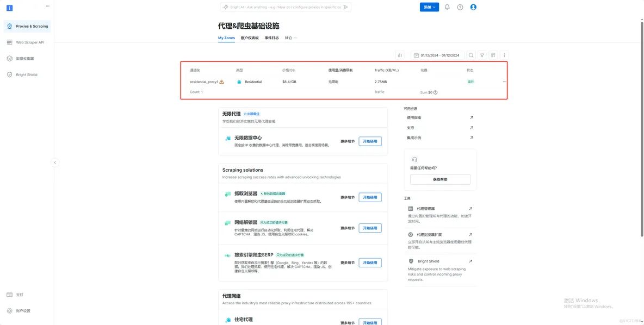Click the Residential house type icon
This screenshot has width=644, height=325.
[239, 82]
